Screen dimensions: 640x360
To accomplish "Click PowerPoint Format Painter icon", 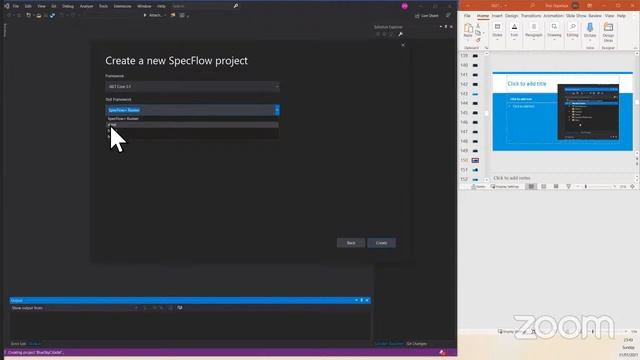I will pos(478,40).
